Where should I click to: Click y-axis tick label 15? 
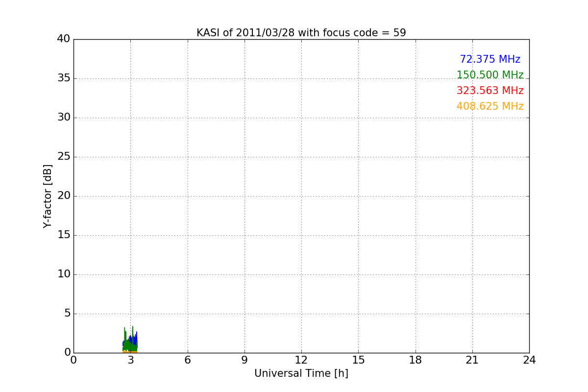[x=64, y=235]
